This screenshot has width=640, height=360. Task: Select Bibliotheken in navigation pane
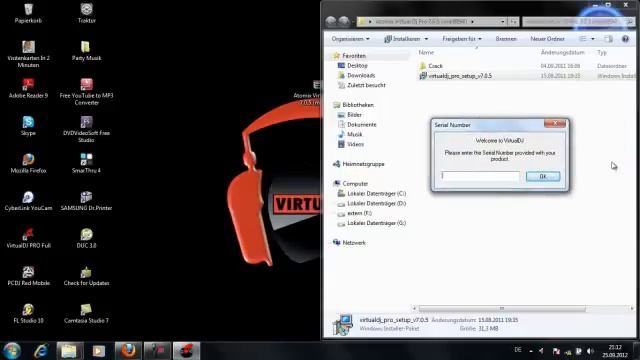coord(358,105)
